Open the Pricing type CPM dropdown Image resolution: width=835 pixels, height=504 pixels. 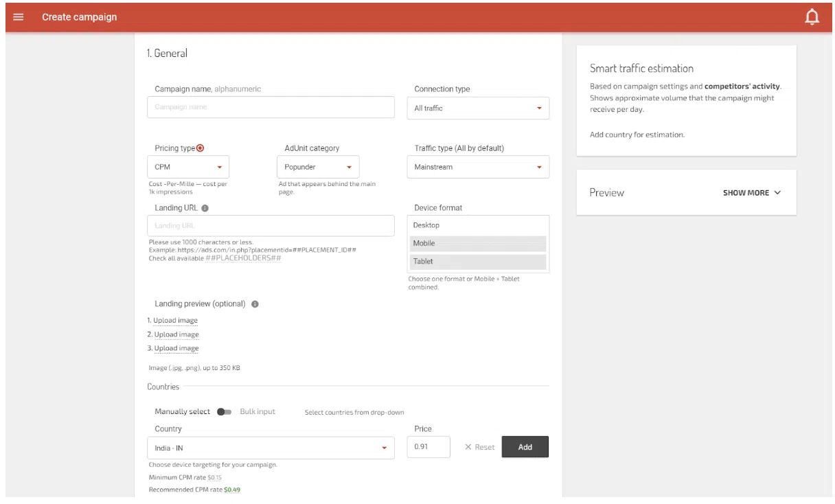(188, 167)
